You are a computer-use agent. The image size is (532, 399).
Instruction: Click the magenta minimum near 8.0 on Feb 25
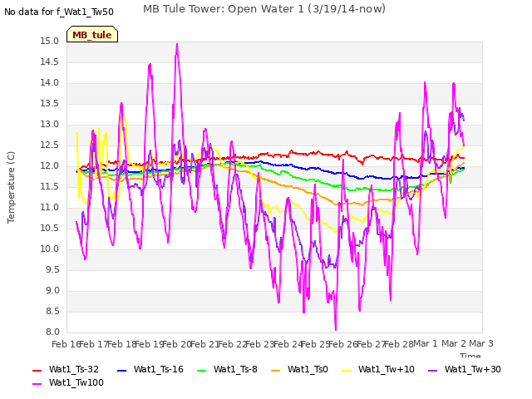point(336,329)
